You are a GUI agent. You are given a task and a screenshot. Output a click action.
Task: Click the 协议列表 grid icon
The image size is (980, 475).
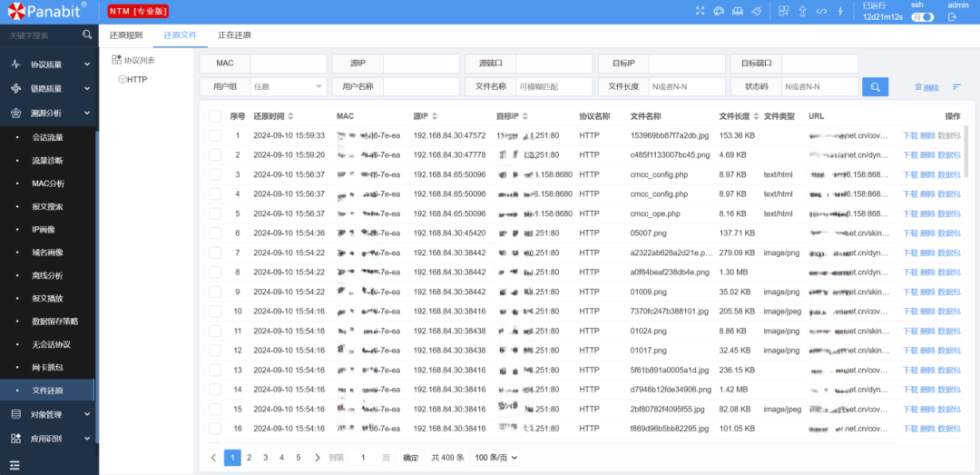click(117, 59)
